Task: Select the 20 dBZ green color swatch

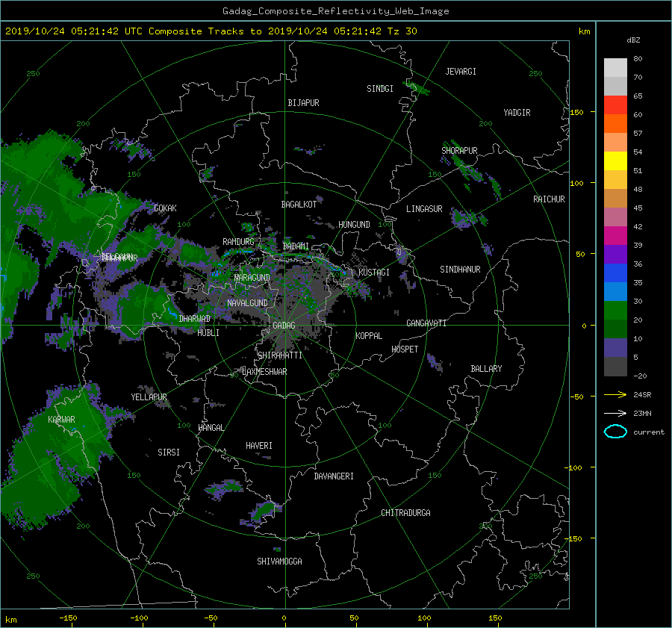Action: [x=615, y=310]
